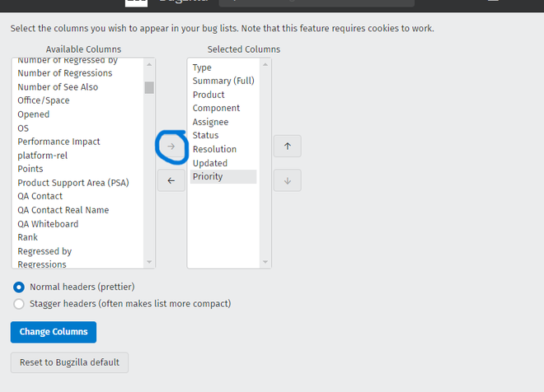544x392 pixels.
Task: Select Assignee in Selected Columns list
Action: pos(210,122)
